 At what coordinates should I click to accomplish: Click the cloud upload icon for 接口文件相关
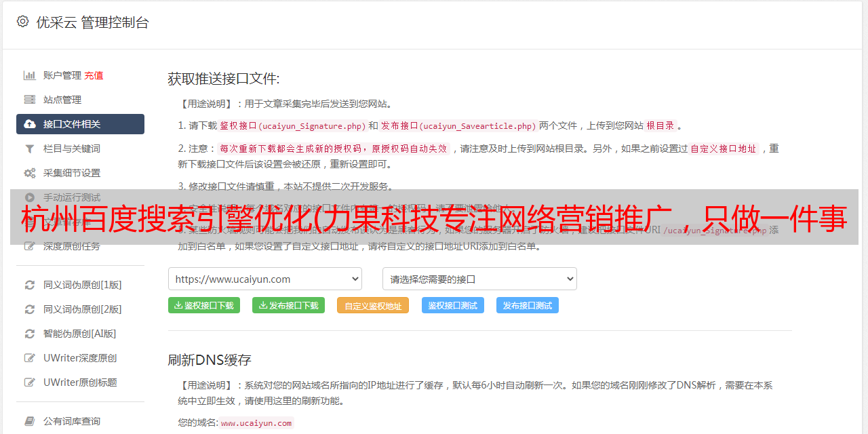pyautogui.click(x=30, y=124)
